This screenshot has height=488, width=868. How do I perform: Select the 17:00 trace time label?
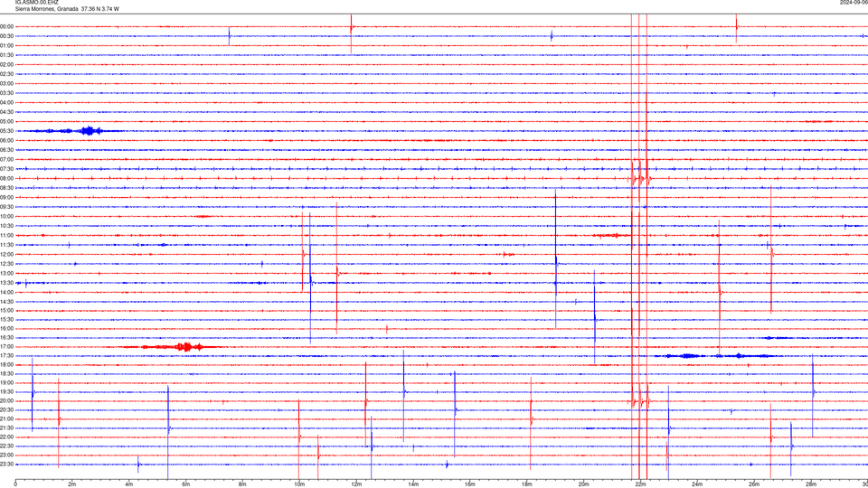coord(7,347)
